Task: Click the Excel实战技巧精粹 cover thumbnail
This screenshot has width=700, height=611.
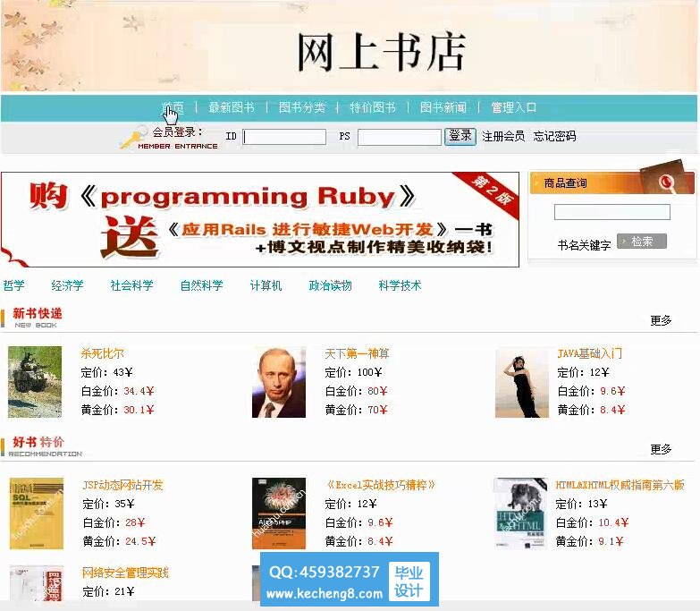Action: [279, 513]
